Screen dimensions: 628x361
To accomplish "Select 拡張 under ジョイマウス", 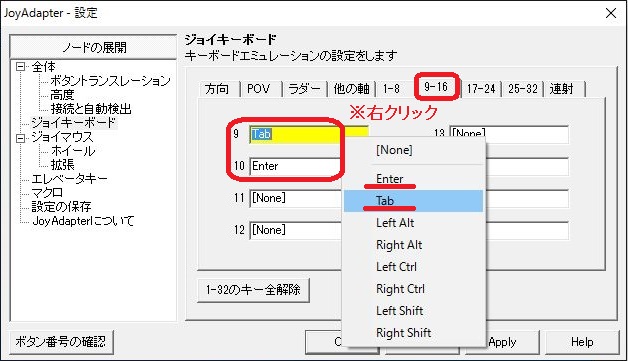I will pos(62,165).
